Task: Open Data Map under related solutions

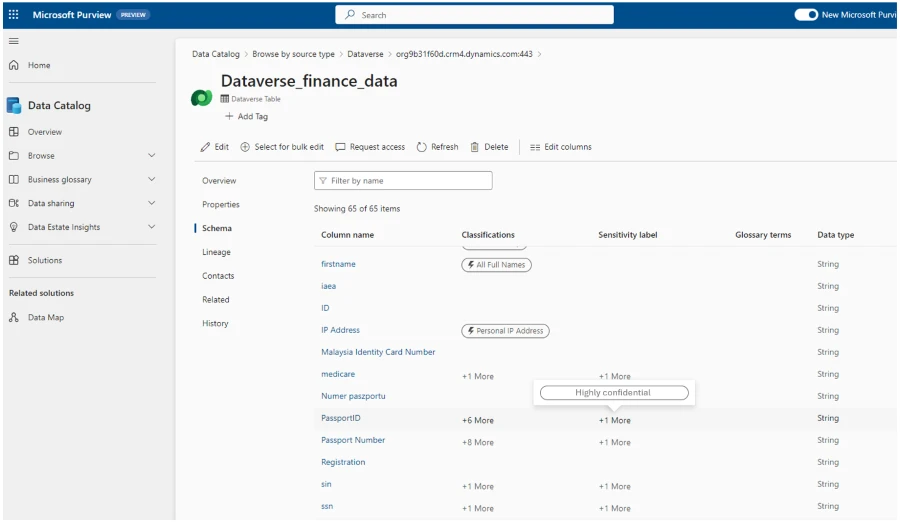Action: (46, 317)
